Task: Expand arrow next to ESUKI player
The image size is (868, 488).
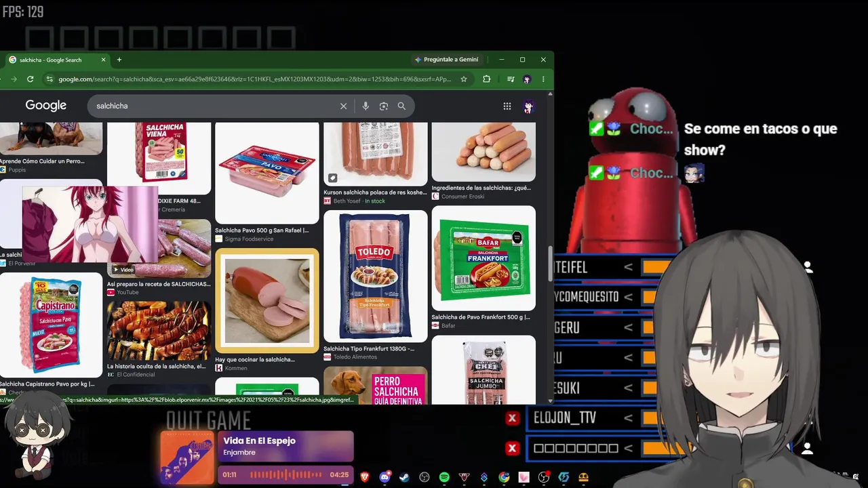Action: pyautogui.click(x=628, y=388)
